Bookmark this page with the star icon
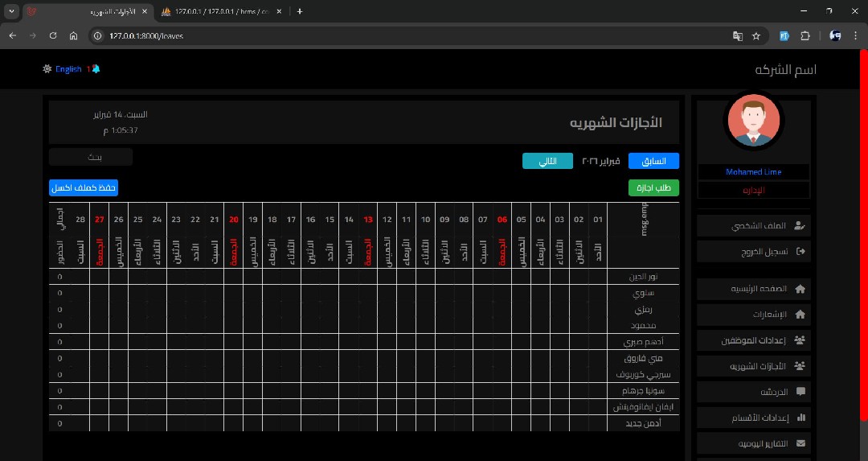Viewport: 868px width, 461px height. tap(756, 35)
